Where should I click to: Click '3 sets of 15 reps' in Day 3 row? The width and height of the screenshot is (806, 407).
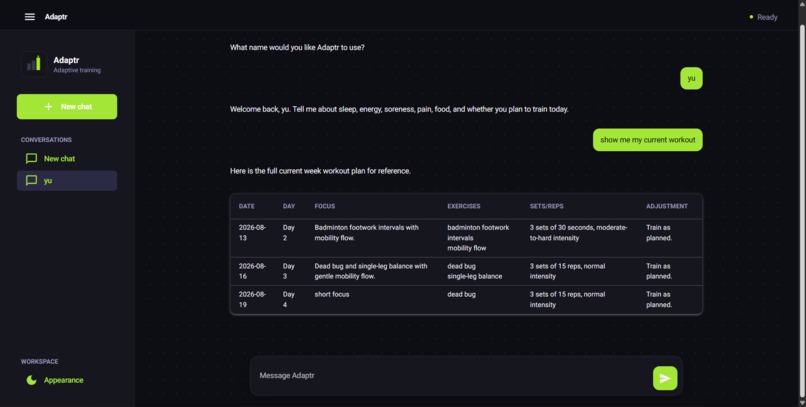(x=567, y=271)
